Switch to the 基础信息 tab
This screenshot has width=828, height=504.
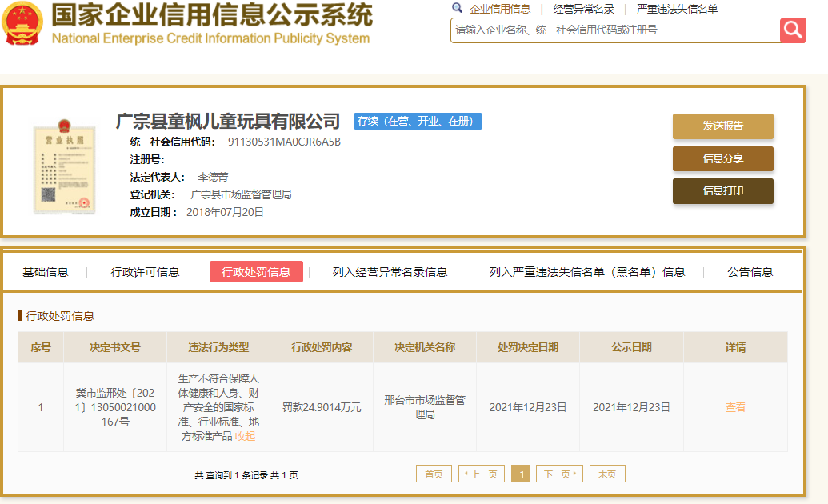pyautogui.click(x=46, y=272)
